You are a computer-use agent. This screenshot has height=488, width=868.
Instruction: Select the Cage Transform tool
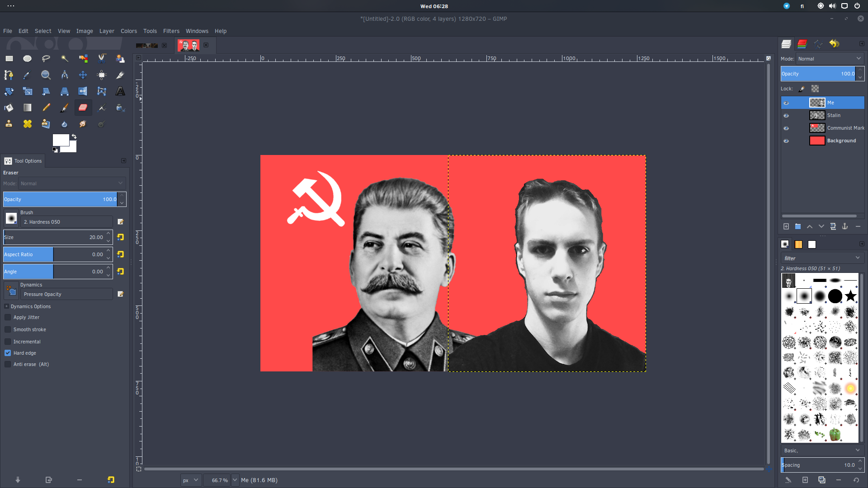102,91
